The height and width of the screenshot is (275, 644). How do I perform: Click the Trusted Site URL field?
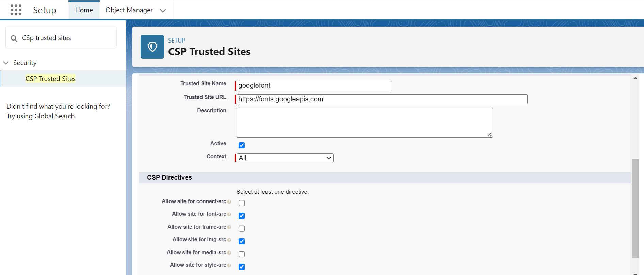(382, 99)
